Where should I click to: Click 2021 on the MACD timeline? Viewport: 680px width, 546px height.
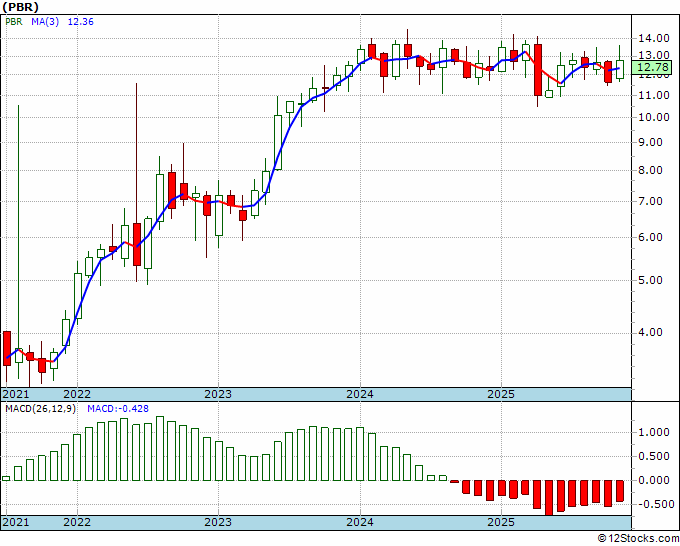[16, 522]
